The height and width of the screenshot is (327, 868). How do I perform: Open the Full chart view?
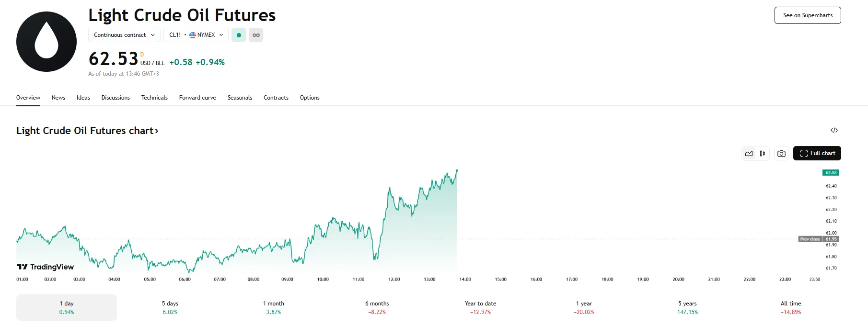coord(817,153)
